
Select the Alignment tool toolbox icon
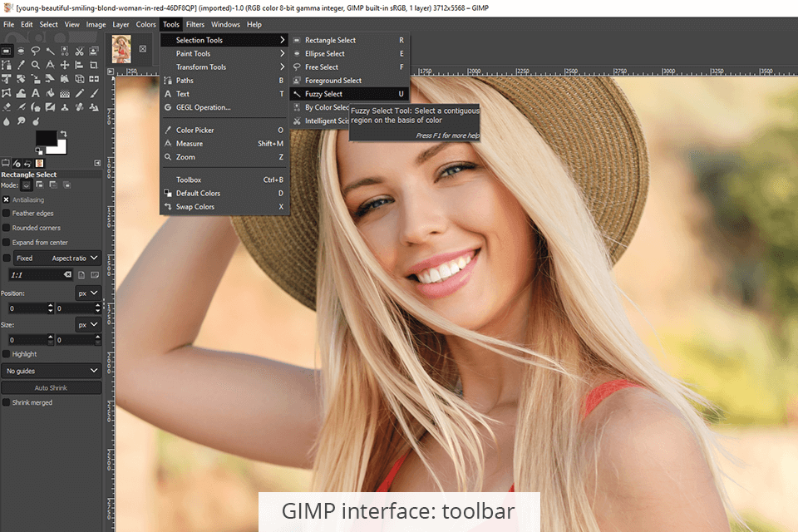[x=80, y=65]
